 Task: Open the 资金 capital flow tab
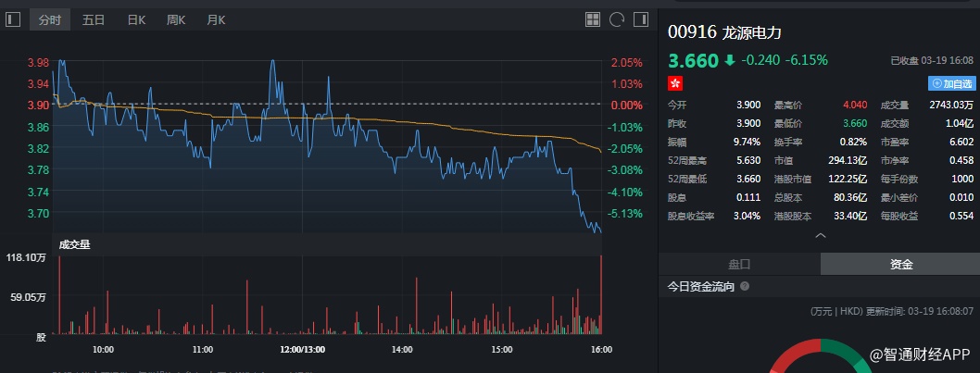click(x=901, y=264)
